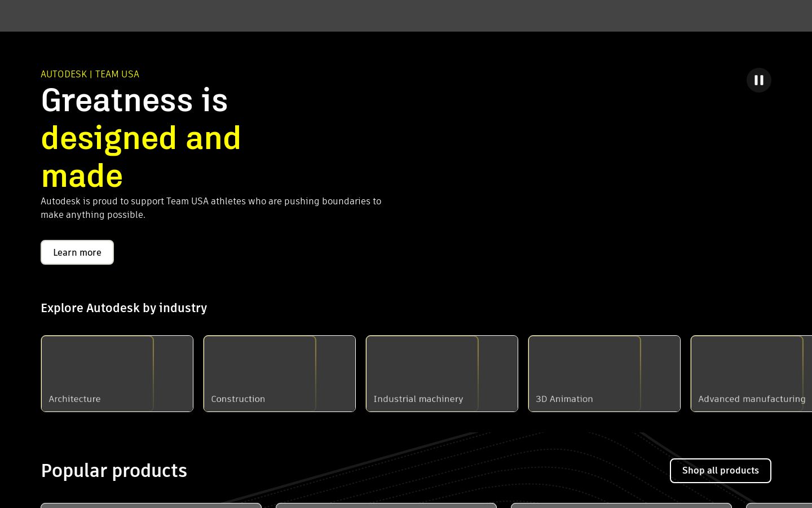
Task: Click the Popular products heading
Action: click(114, 470)
